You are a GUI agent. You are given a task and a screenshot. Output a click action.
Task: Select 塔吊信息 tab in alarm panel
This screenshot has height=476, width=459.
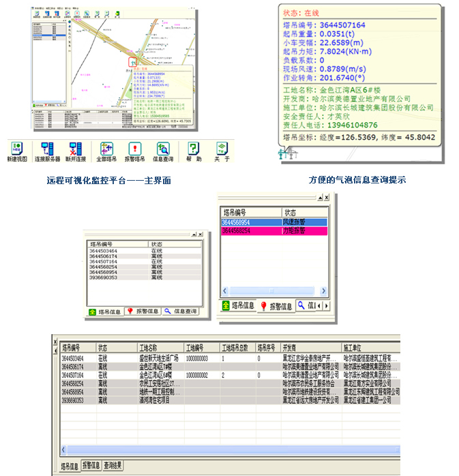(239, 306)
